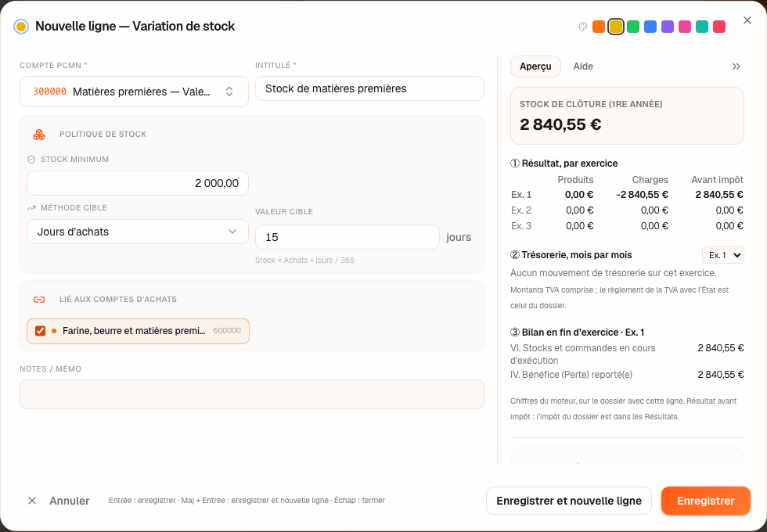The image size is (767, 532).
Task: Click the link icon by Lié aux comptes d'achats
Action: (x=39, y=299)
